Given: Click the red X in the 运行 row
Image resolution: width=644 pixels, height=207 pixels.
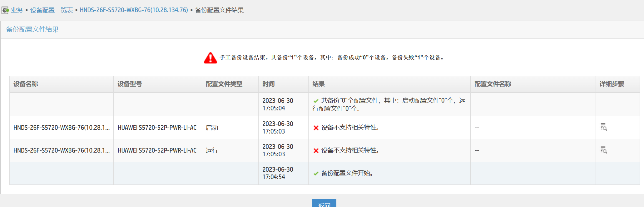Looking at the screenshot, I should [316, 151].
